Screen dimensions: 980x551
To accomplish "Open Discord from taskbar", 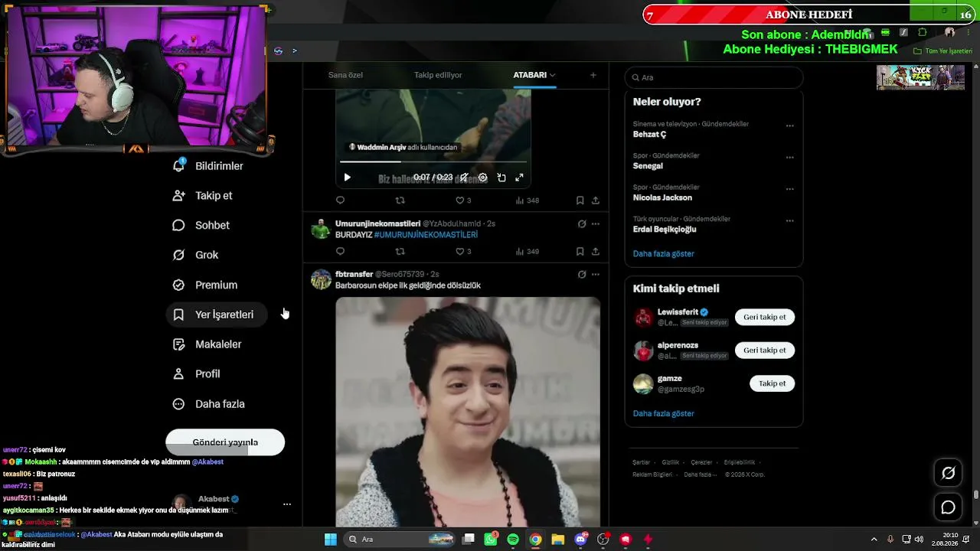I will (580, 540).
